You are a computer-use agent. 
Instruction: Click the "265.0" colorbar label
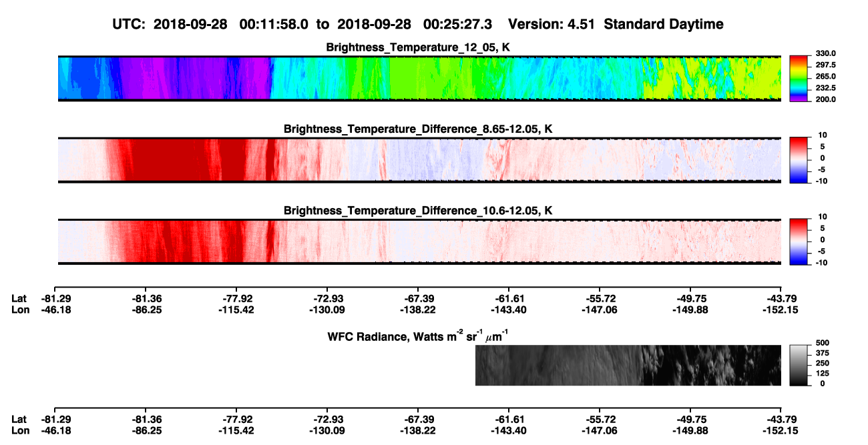(x=826, y=77)
